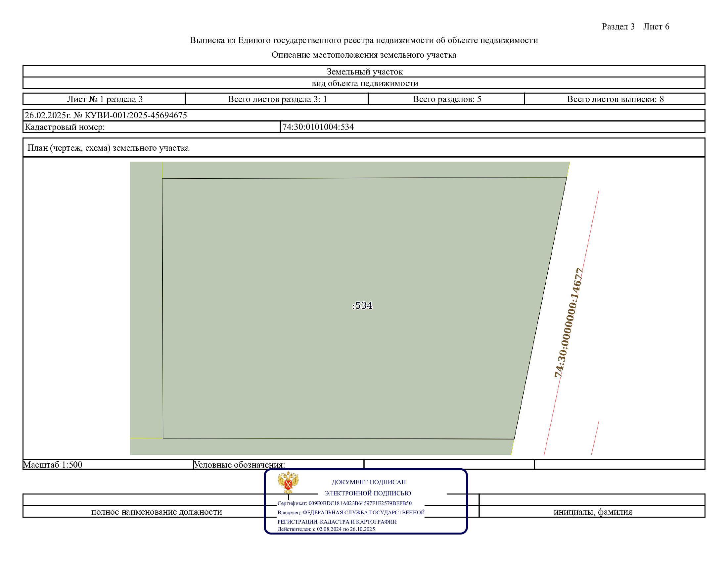Click the certificate validity dates line

(326, 529)
